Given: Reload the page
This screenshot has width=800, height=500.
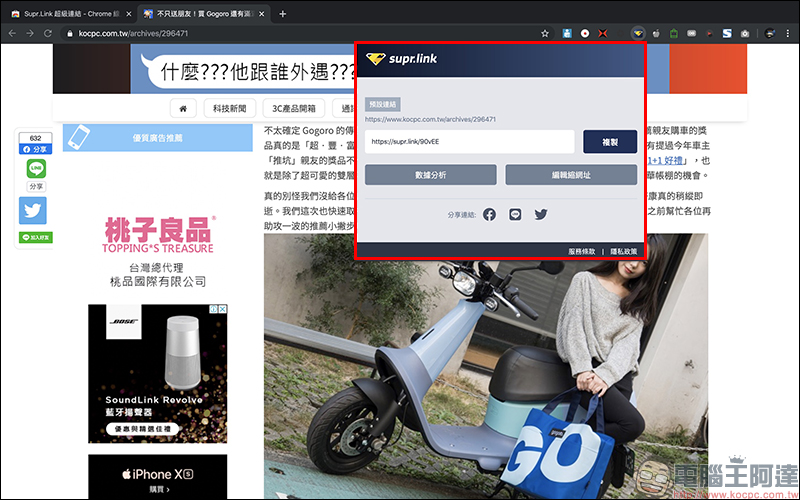Looking at the screenshot, I should point(48,34).
